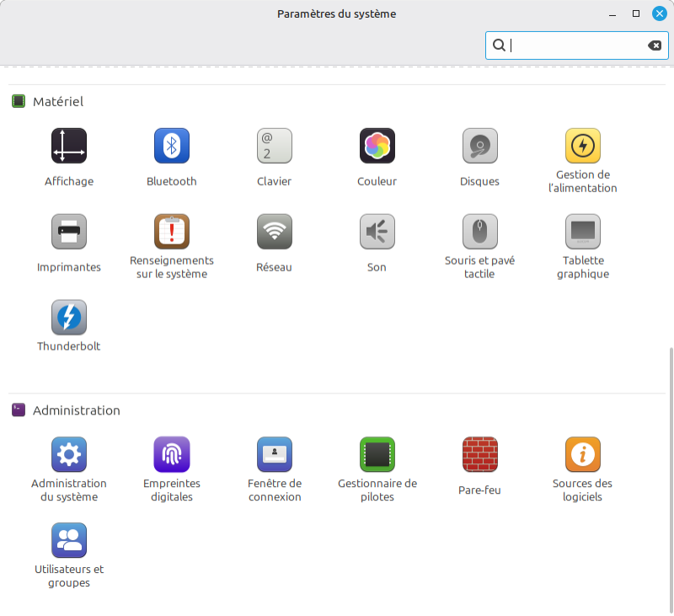
Task: Open Tablette graphique settings
Action: [583, 232]
